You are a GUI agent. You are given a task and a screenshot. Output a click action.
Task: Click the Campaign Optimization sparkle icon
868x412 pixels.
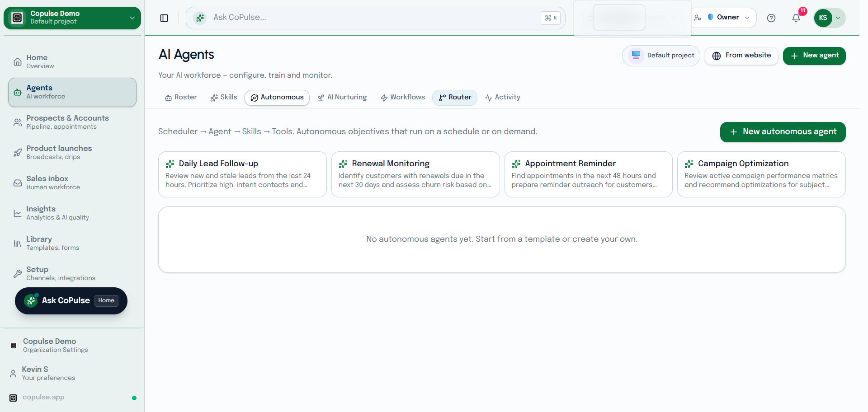point(689,164)
